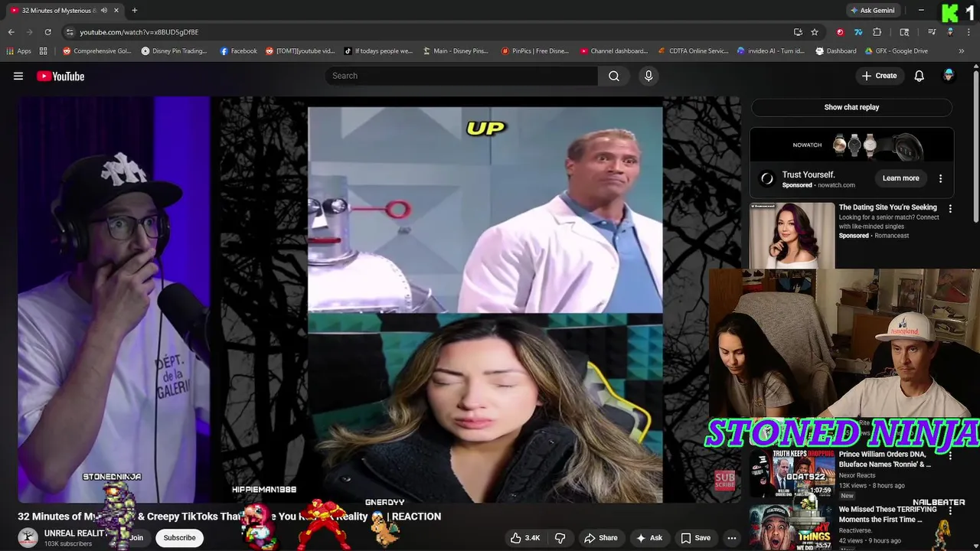
Task: Open the Facebook bookmark
Action: pos(239,51)
